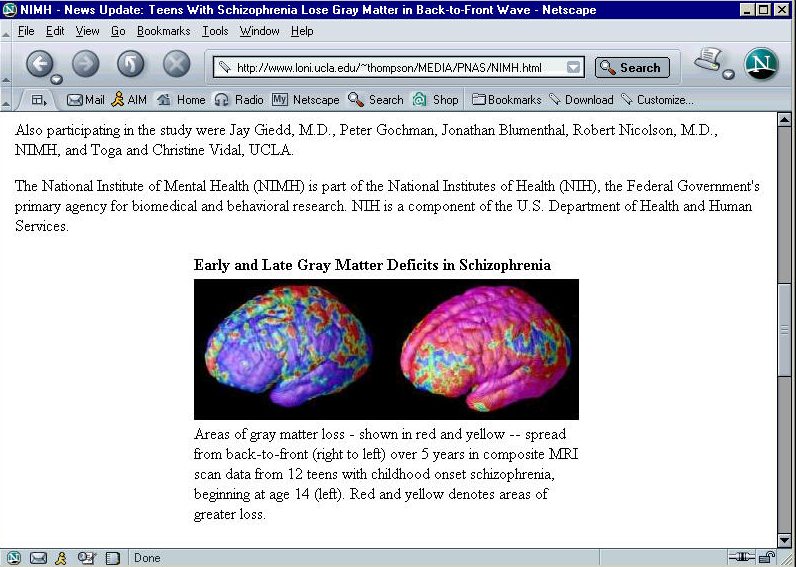Open Radio from the personal toolbar
Screen dimensions: 796x567
[x=239, y=100]
